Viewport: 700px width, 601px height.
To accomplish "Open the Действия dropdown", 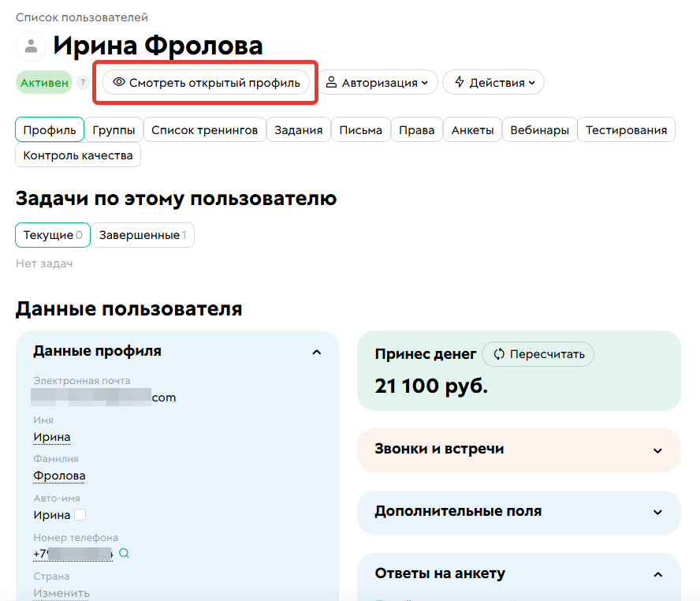I will (x=493, y=82).
